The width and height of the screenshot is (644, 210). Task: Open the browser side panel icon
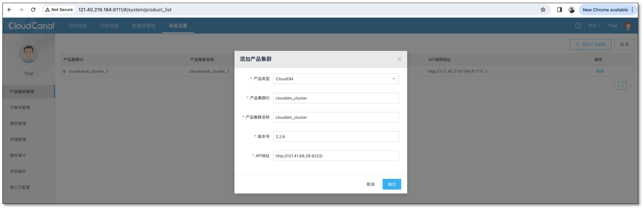(x=559, y=10)
